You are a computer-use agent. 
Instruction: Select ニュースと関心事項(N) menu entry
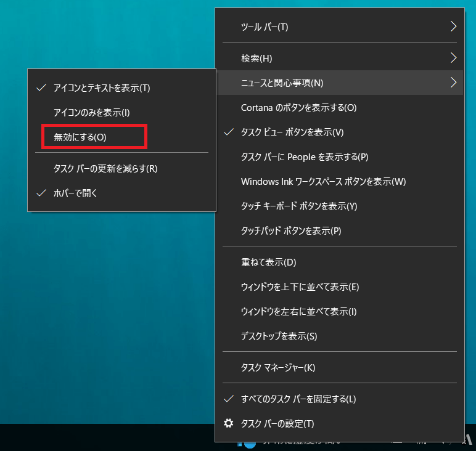pos(340,83)
